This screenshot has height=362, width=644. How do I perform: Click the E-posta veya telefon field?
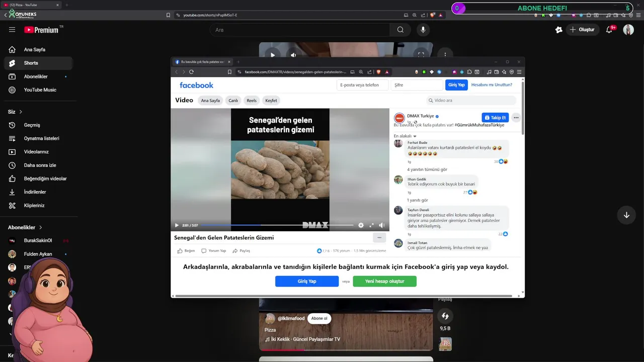362,85
